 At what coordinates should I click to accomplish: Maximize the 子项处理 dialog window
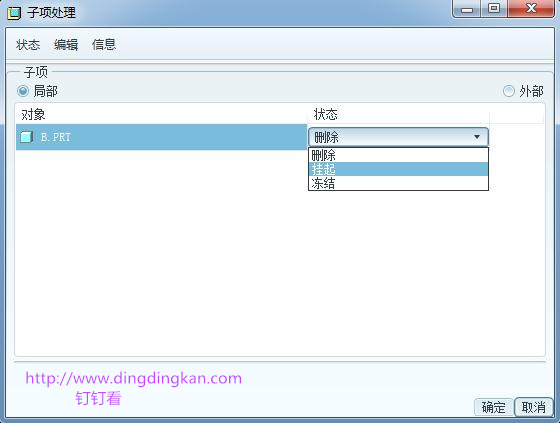pos(494,9)
